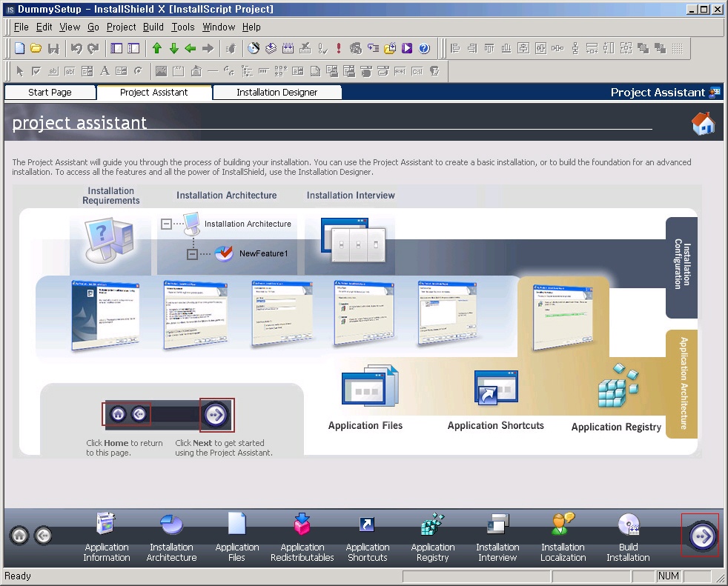This screenshot has height=586, width=728.
Task: Open the Go menu
Action: 93,27
